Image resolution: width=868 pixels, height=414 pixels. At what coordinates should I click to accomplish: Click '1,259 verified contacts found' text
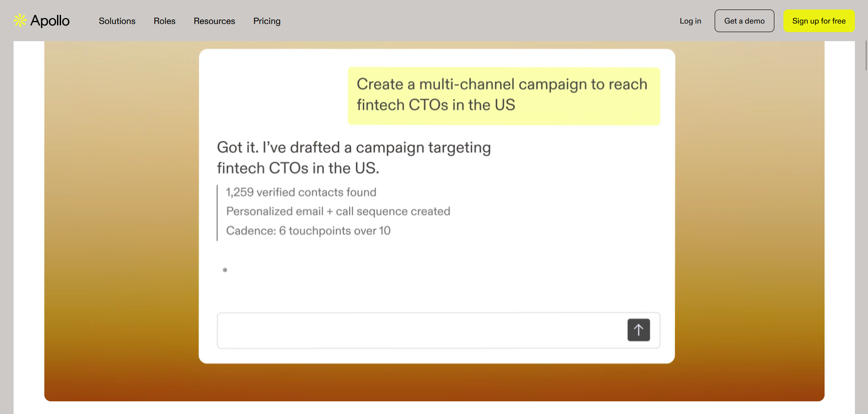[x=301, y=192]
